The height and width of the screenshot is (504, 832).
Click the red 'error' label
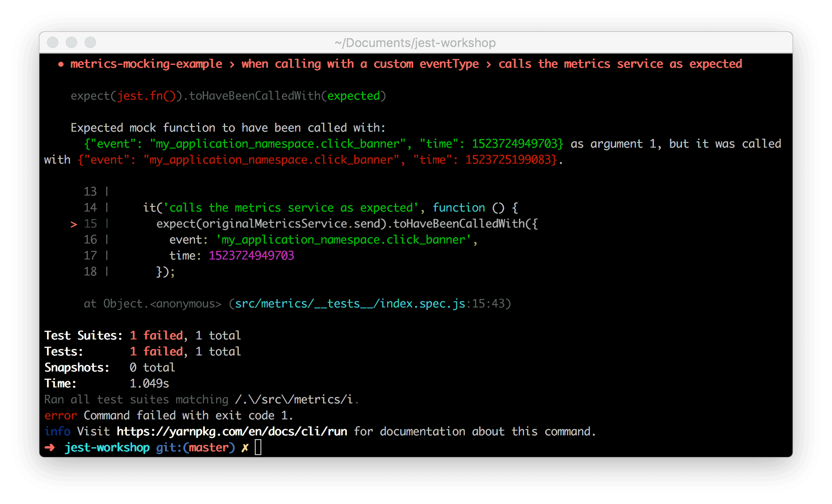(x=61, y=416)
